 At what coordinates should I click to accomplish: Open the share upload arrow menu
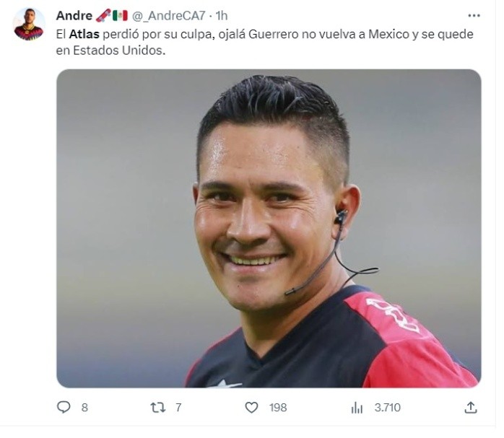(471, 407)
